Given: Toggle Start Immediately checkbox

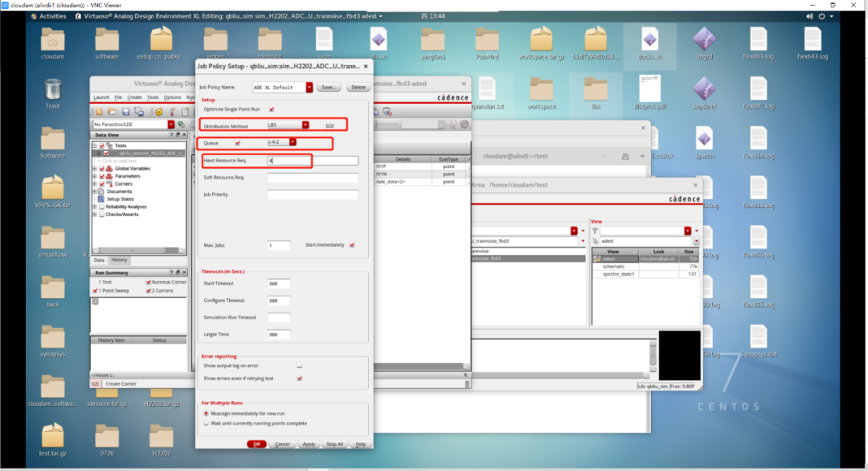Looking at the screenshot, I should coord(352,244).
